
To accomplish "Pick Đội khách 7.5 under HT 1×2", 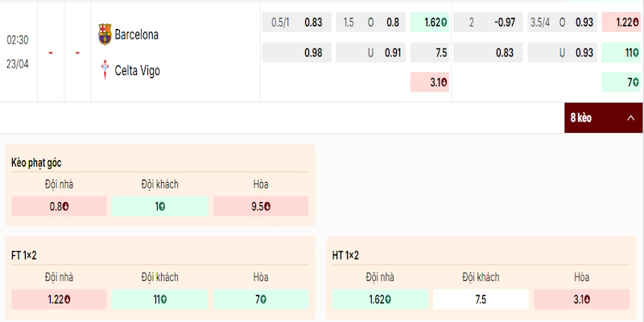I will point(481,299).
